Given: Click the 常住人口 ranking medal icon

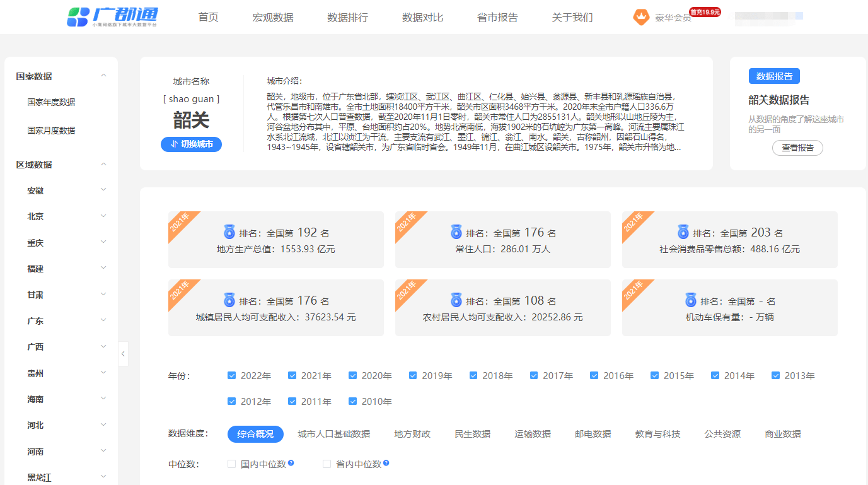Looking at the screenshot, I should click(x=456, y=232).
